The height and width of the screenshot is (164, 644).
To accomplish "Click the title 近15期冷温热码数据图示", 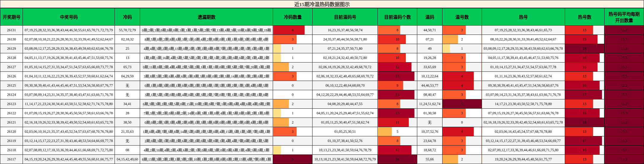I will click(x=322, y=4).
